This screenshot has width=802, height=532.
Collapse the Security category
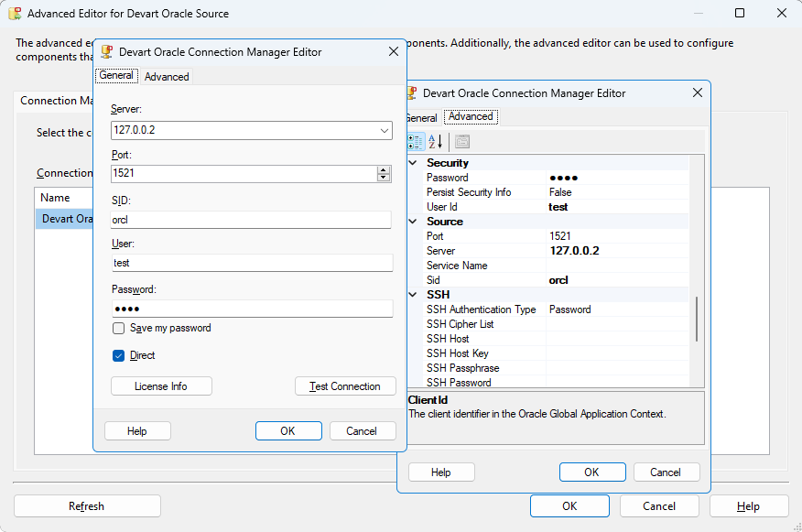pyautogui.click(x=412, y=163)
